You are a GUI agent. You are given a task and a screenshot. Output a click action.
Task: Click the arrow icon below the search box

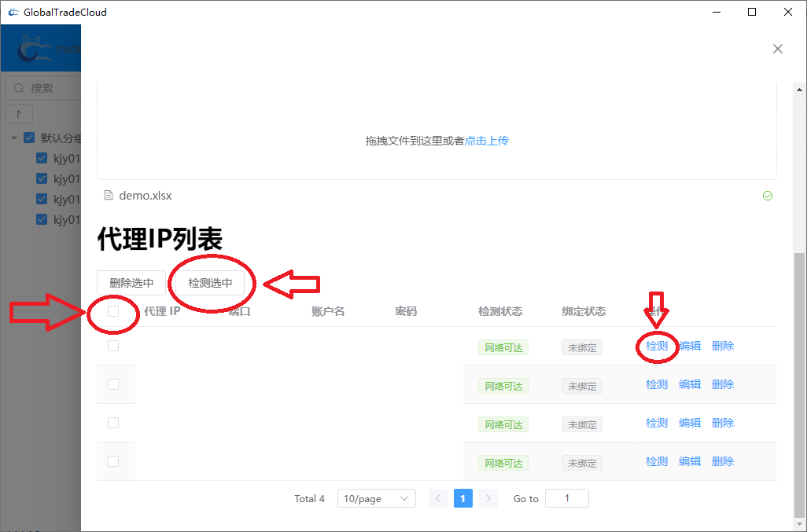(18, 113)
